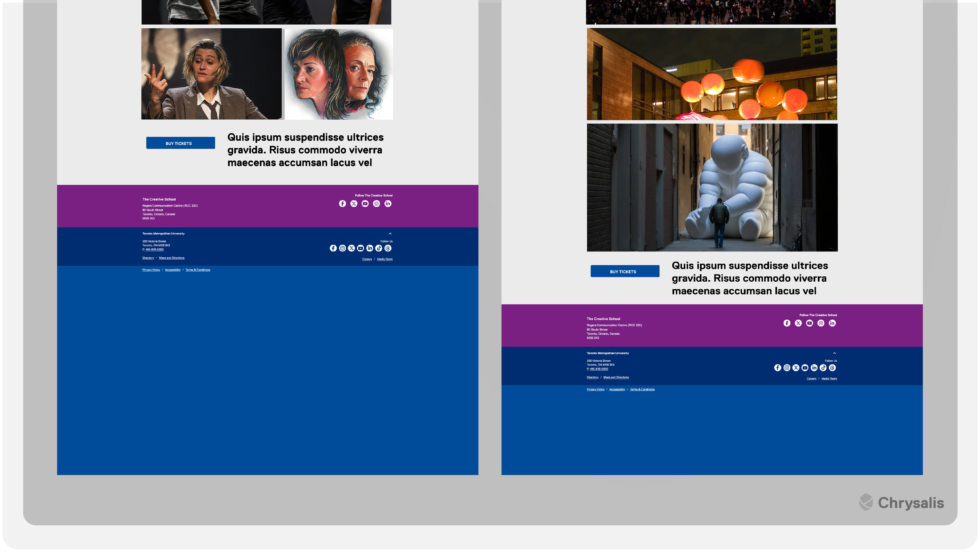Click the Threads icon in the blue footer
Image resolution: width=980 pixels, height=552 pixels.
[388, 248]
